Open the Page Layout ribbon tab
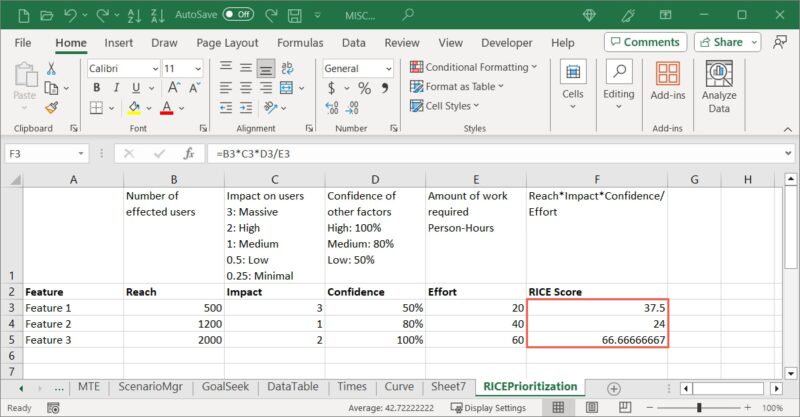Viewport: 800px width, 417px height. pos(228,43)
